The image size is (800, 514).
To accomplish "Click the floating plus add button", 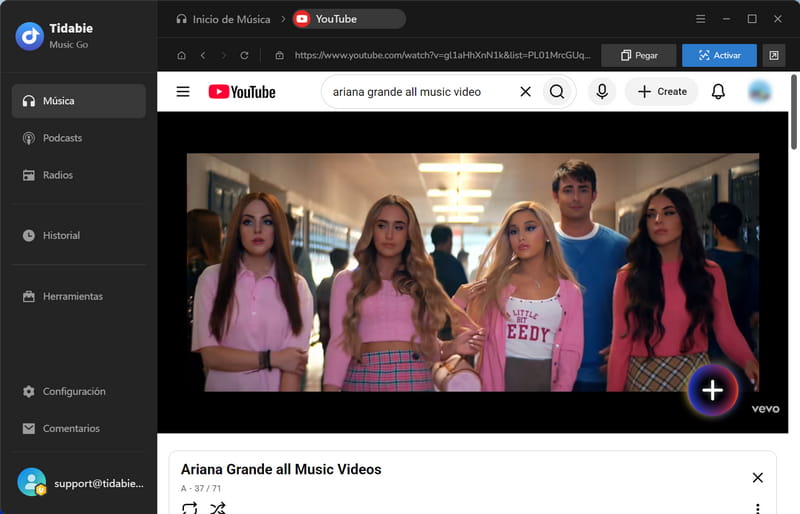I will pos(713,390).
